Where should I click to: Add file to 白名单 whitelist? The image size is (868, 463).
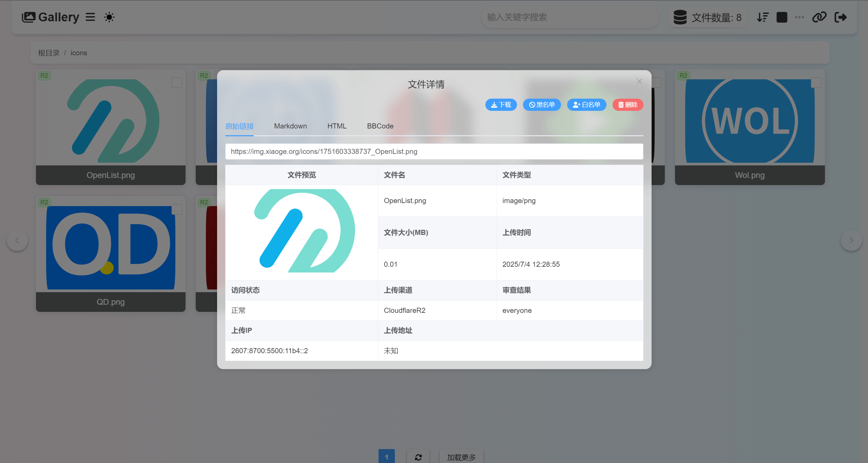point(586,105)
